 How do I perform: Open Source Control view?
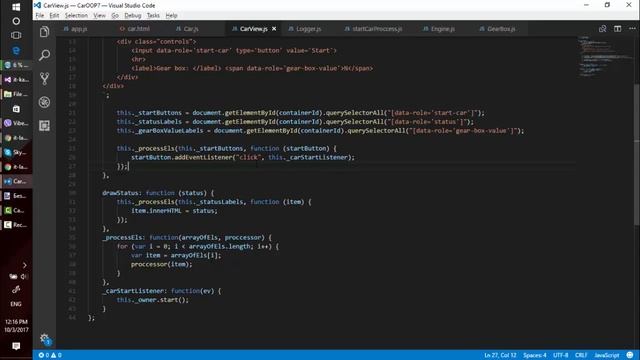(44, 78)
